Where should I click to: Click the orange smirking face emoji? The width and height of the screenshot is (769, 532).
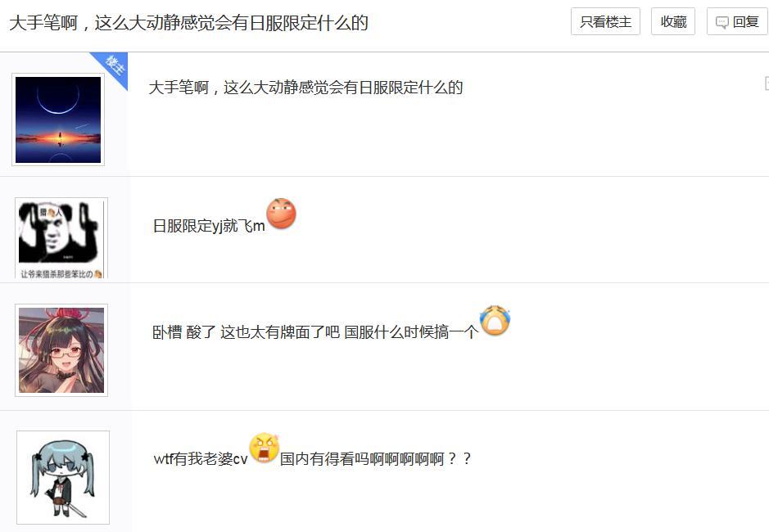[x=281, y=214]
